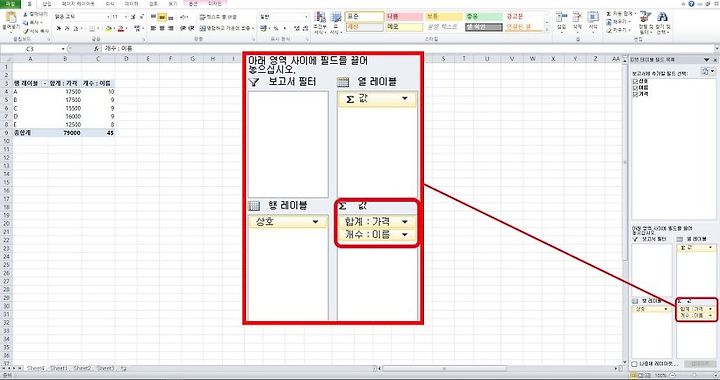Click the Delete cells icon

[x=577, y=17]
